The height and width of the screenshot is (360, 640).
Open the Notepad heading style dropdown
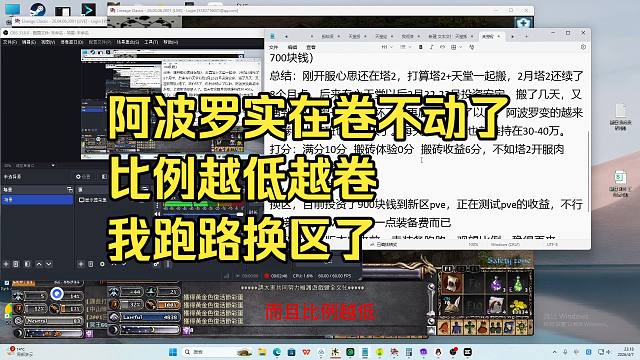(387, 47)
